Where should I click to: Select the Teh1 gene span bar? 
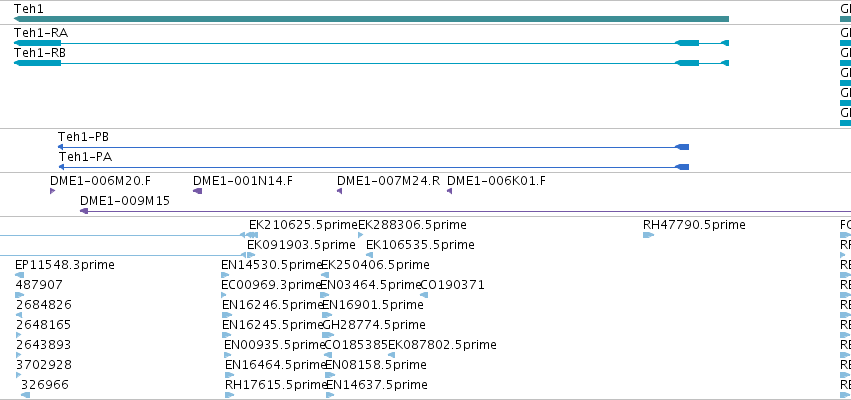click(x=371, y=19)
